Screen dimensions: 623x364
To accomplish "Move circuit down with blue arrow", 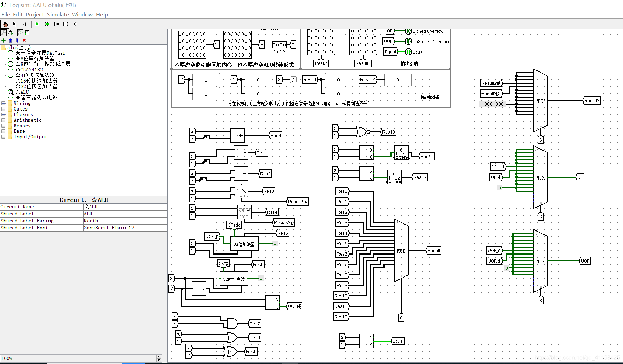I will (x=17, y=40).
